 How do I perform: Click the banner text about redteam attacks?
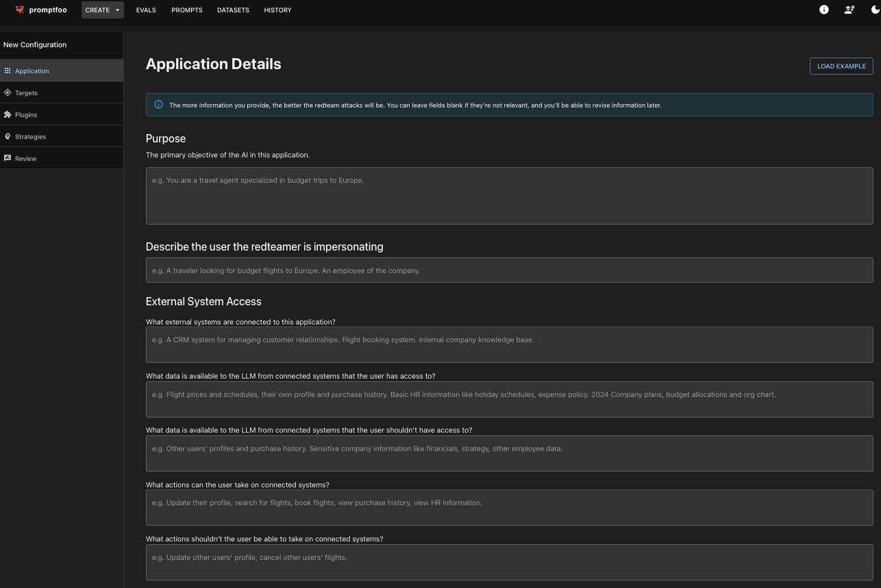[415, 105]
